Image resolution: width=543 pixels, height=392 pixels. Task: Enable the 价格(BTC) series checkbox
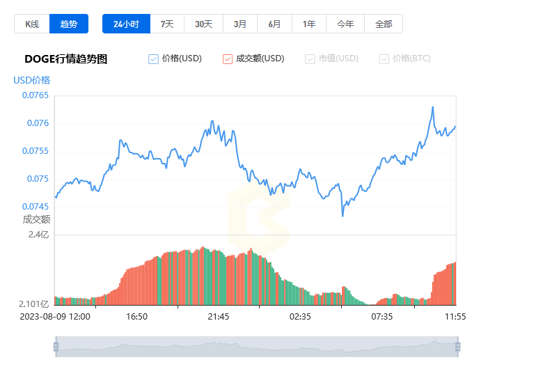pyautogui.click(x=384, y=59)
